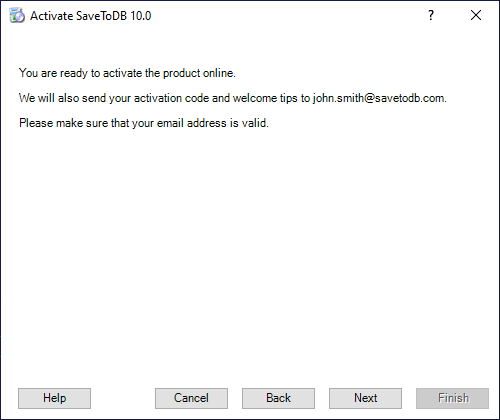Click the 'Activate SaveToDB 10.0' window title
The height and width of the screenshot is (420, 500).
[x=91, y=16]
